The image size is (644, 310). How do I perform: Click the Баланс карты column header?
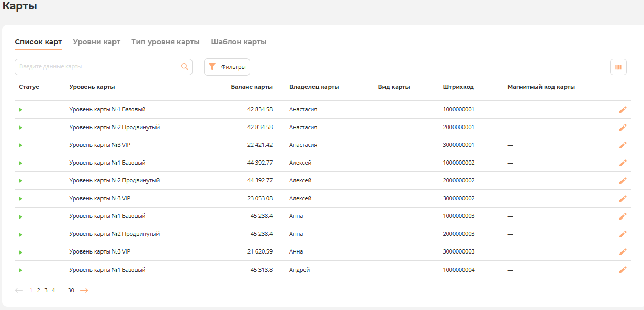click(x=252, y=87)
